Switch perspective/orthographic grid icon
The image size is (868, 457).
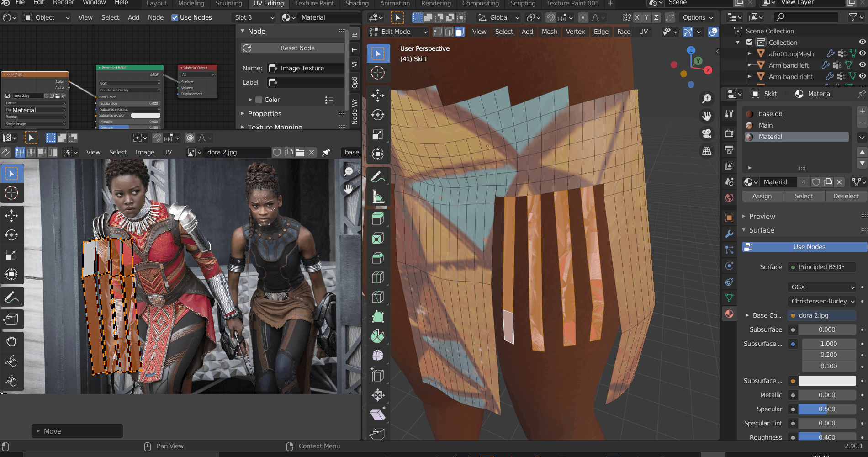point(707,151)
